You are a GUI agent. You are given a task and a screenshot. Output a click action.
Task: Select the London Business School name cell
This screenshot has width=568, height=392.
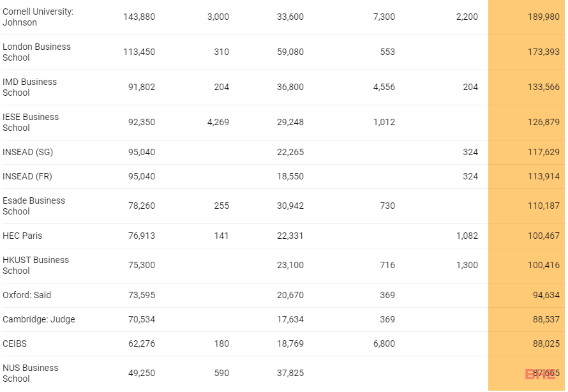[x=36, y=52]
